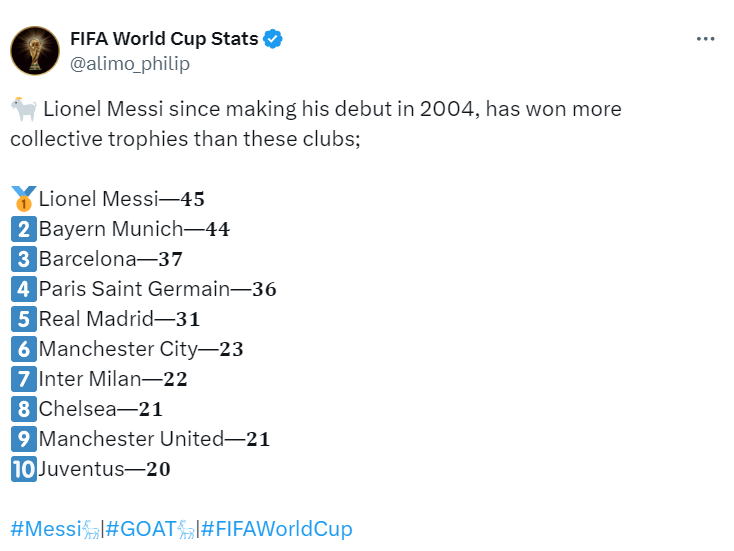Click the number 6 emoji beside Manchester City

[x=23, y=349]
